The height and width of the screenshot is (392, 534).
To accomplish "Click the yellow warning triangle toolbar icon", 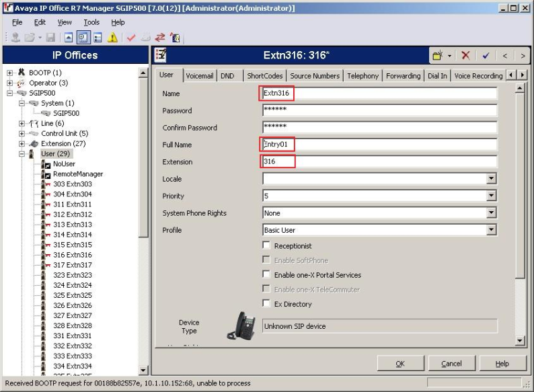I will click(113, 38).
